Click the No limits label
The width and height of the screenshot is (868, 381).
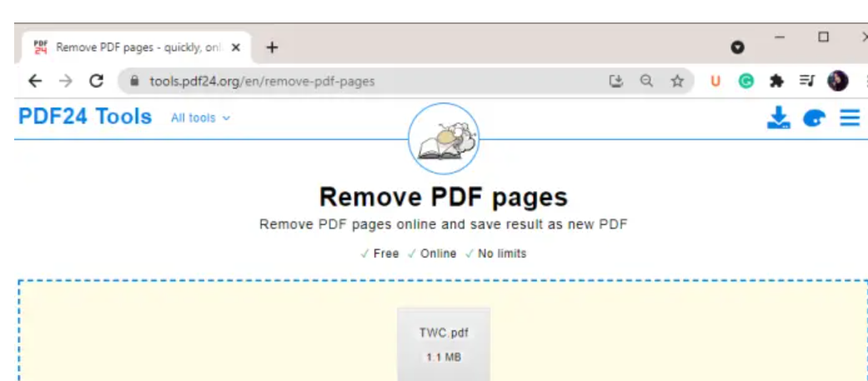point(496,253)
